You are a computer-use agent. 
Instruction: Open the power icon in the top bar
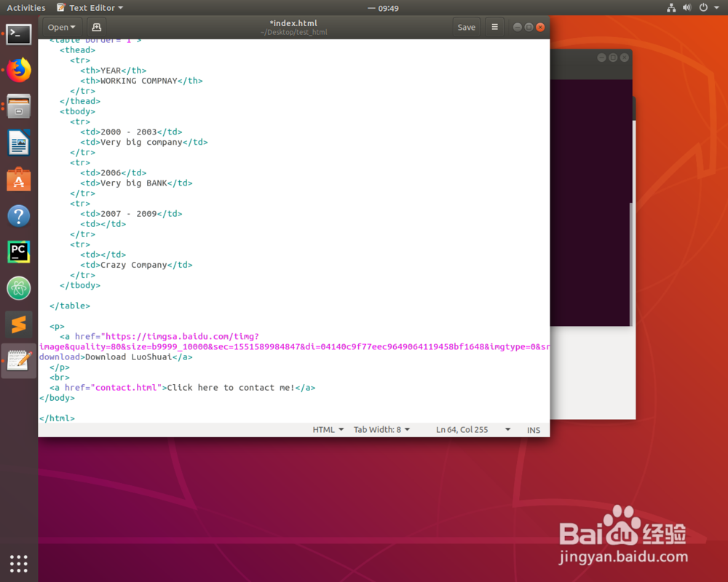[703, 7]
